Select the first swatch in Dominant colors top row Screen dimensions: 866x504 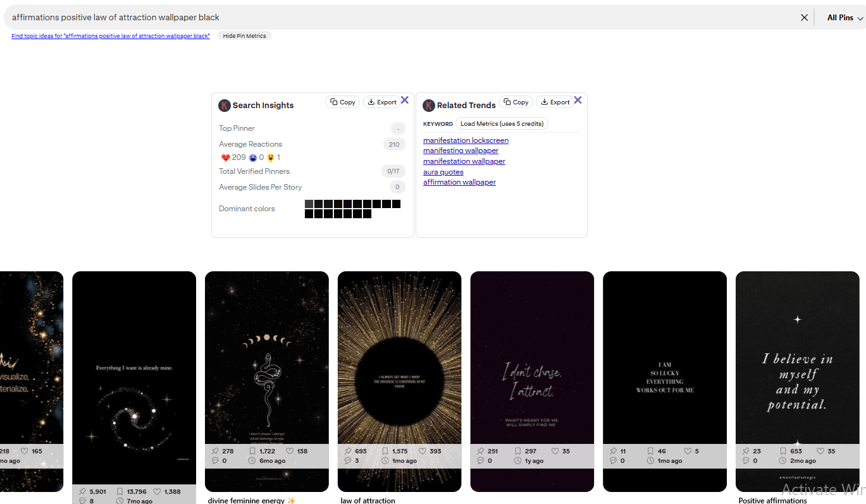pos(309,204)
